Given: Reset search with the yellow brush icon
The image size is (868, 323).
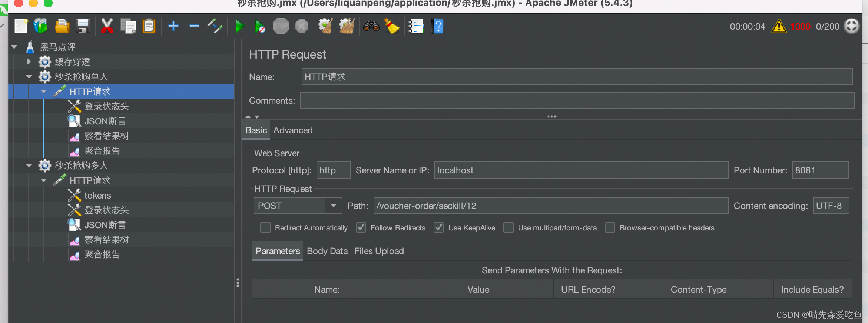Looking at the screenshot, I should pos(391,26).
